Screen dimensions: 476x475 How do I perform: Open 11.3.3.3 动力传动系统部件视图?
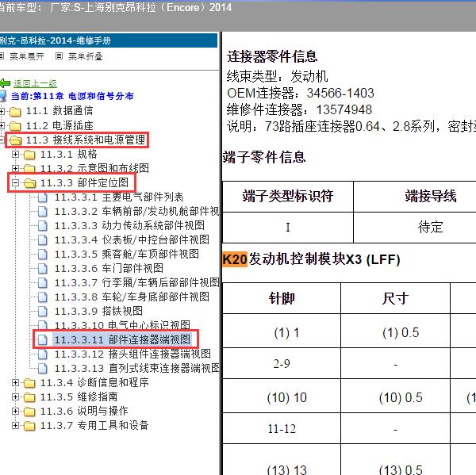(129, 225)
